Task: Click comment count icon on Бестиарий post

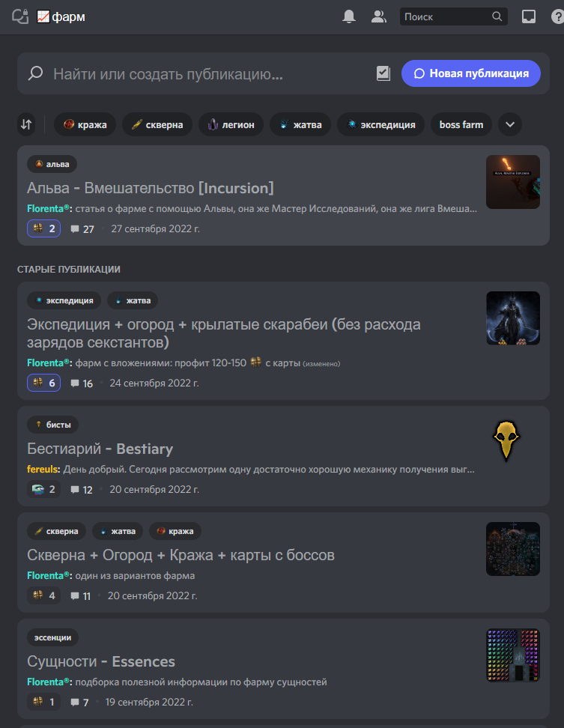Action: (75, 489)
